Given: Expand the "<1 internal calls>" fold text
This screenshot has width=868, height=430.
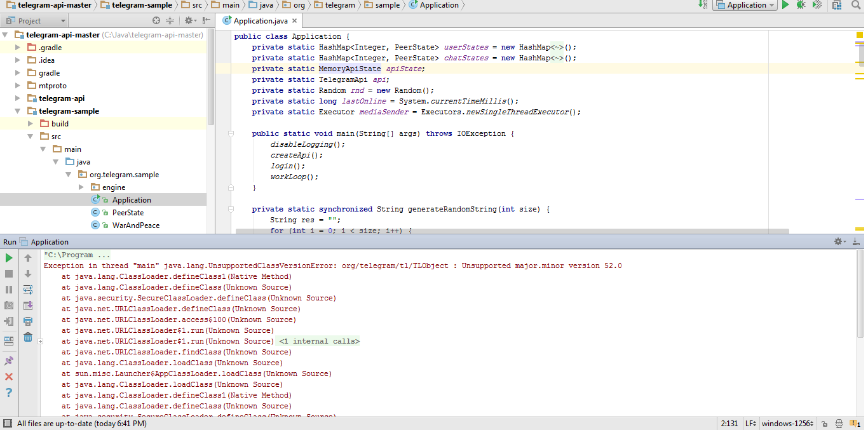Looking at the screenshot, I should click(x=319, y=341).
